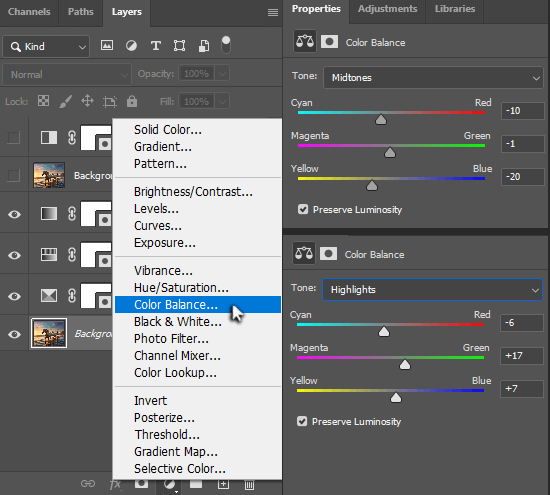
Task: Filter layers by adjustment layer icon
Action: pyautogui.click(x=132, y=46)
